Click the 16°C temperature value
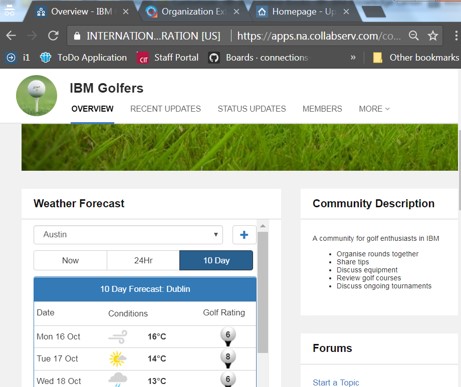 (x=157, y=337)
